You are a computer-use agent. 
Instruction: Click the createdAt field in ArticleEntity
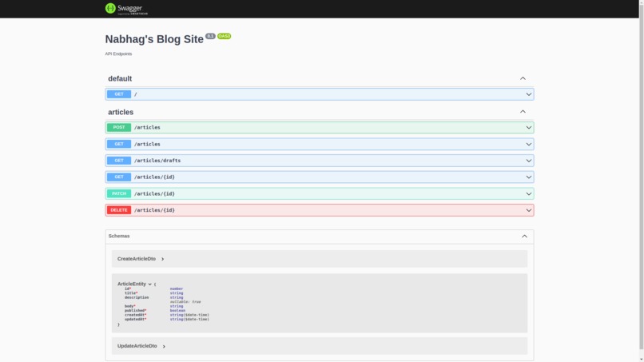pyautogui.click(x=136, y=315)
